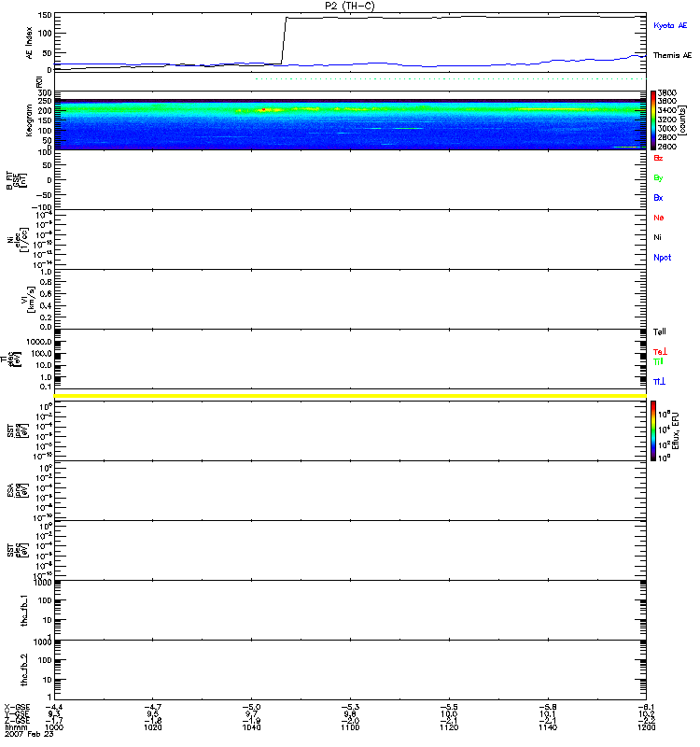Viewport: 700px width, 747px height.
Task: Select the green "Ti||" legend entry
Action: [658, 361]
